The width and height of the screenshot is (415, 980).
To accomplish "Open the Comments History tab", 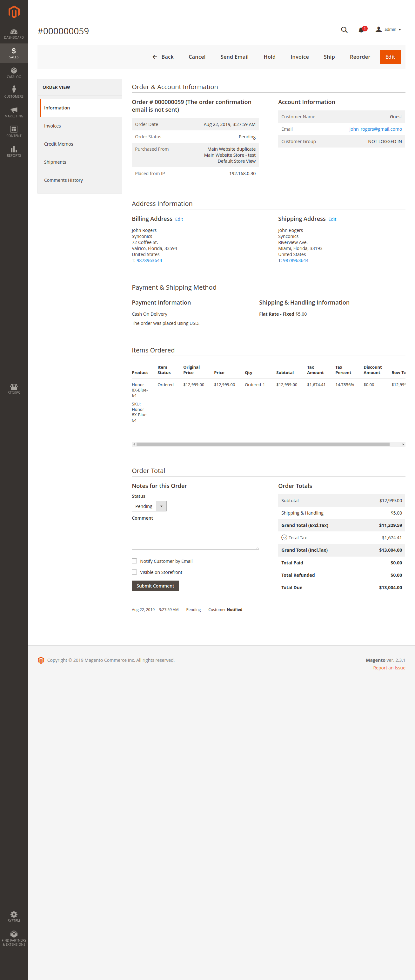I will pyautogui.click(x=63, y=180).
